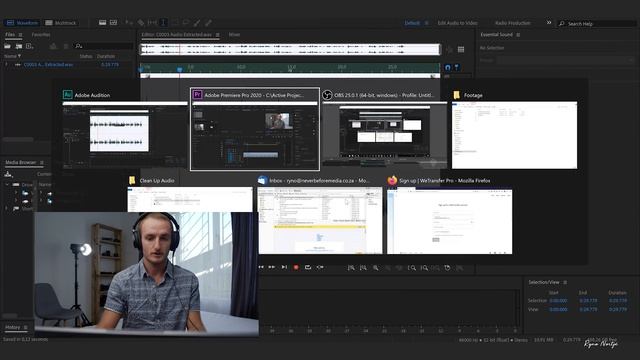Open the Files panel tab
Image resolution: width=640 pixels, height=360 pixels.
coord(10,35)
